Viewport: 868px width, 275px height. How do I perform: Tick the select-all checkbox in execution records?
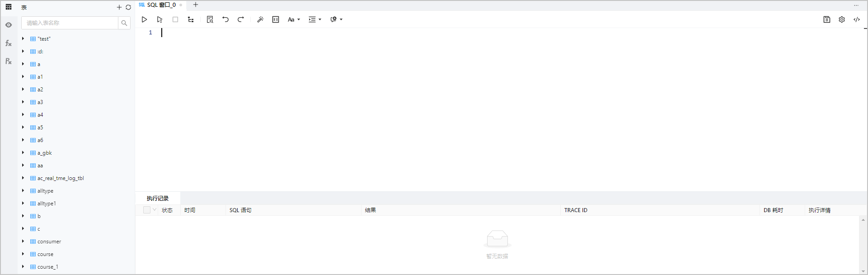tap(146, 210)
